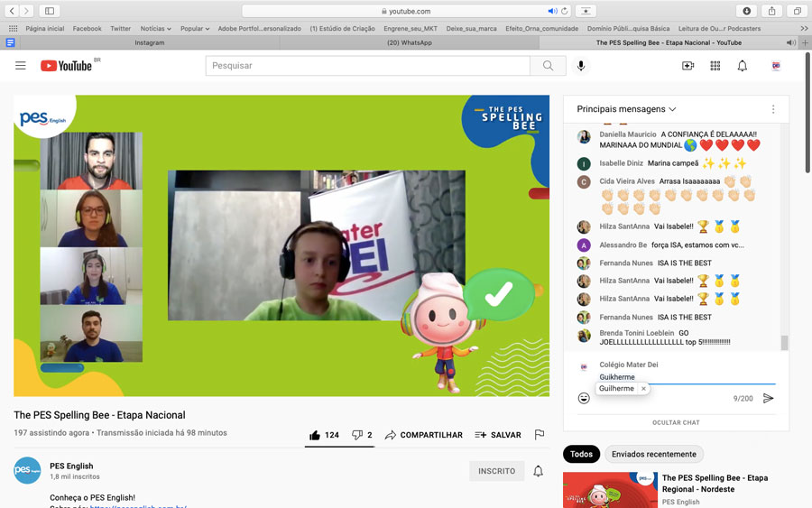Go back with Safari back arrow
Screen dimensions: 812x508
click(12, 11)
